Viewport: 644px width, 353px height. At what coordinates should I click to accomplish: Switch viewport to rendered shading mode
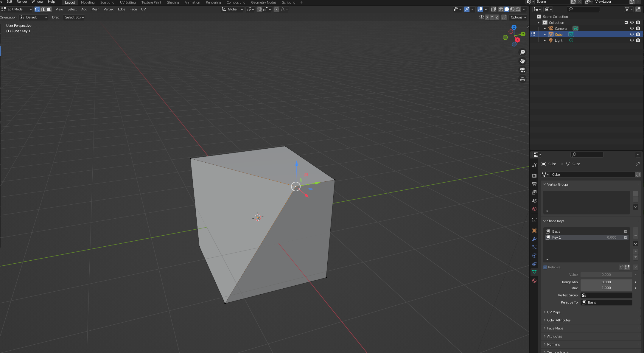point(518,9)
